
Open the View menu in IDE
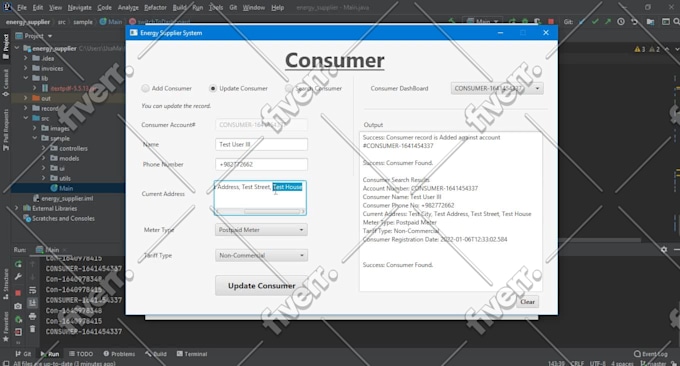click(x=55, y=7)
